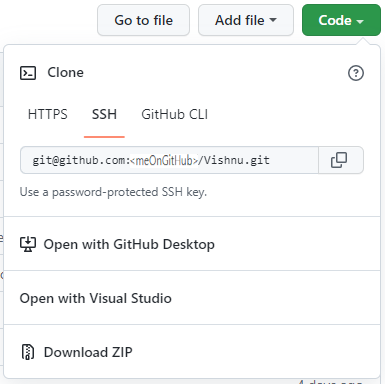Switch to the GitHub CLI tab

[174, 114]
